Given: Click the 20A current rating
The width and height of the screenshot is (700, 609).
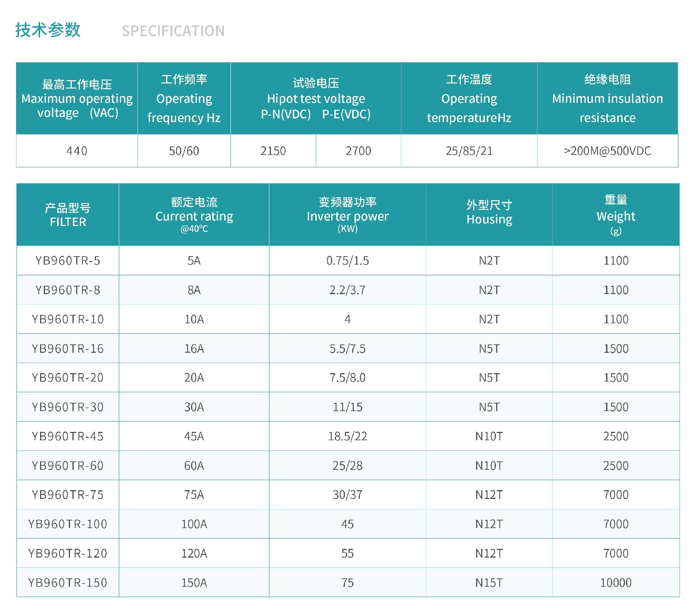Looking at the screenshot, I should pos(194,378).
